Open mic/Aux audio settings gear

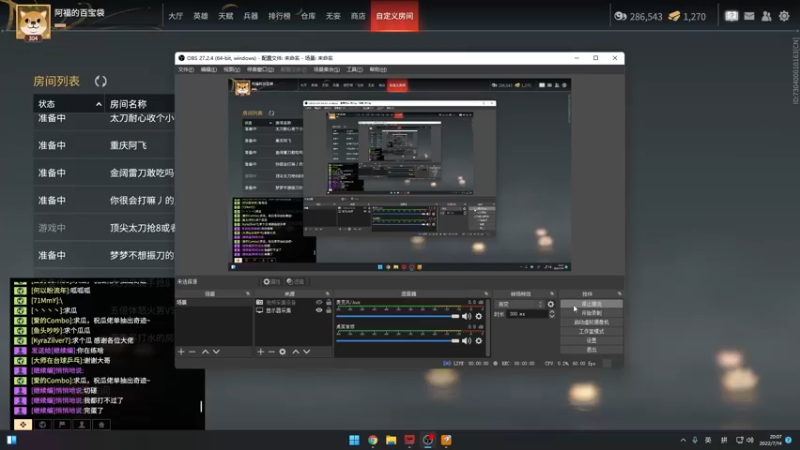coord(479,316)
